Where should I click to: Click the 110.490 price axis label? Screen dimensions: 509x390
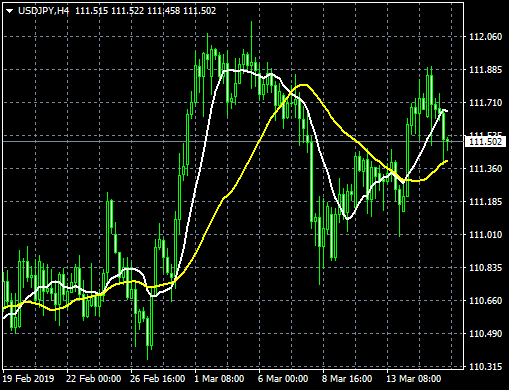(485, 334)
